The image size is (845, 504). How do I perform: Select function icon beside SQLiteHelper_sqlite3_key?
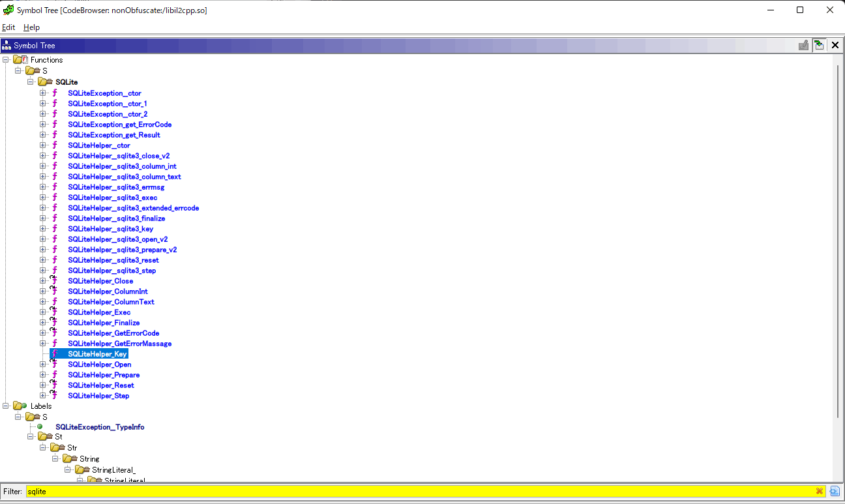tap(55, 229)
